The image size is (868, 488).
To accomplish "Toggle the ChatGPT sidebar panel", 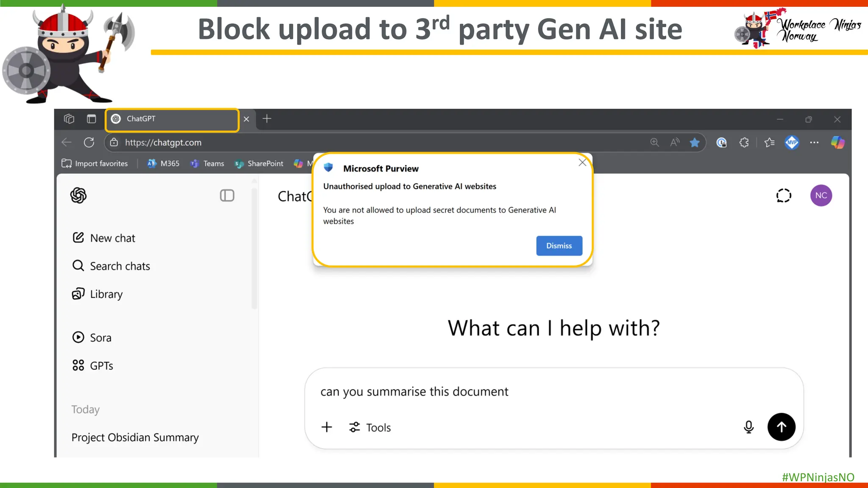I will tap(227, 195).
